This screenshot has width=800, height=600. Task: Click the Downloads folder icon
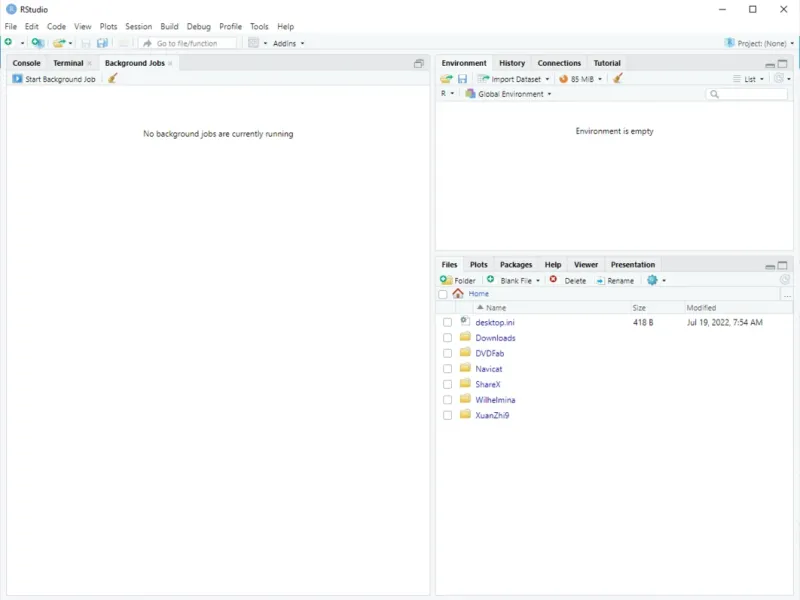(x=465, y=337)
